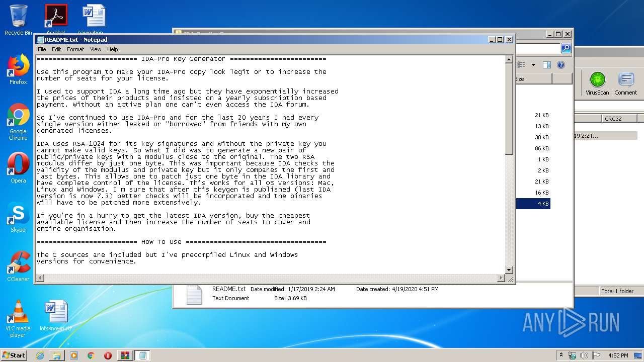The width and height of the screenshot is (644, 362).
Task: Click the Explorer search input field
Action: pos(538,48)
